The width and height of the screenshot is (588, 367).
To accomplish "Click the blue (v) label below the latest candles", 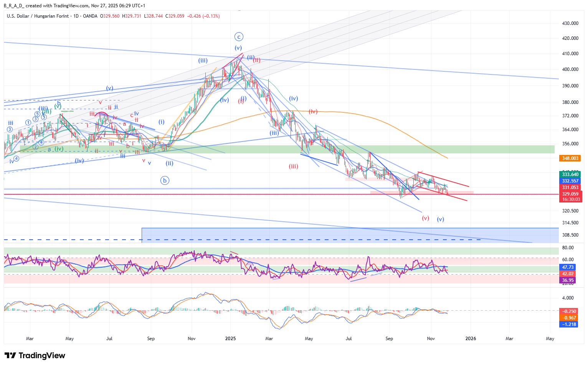I will coord(440,219).
